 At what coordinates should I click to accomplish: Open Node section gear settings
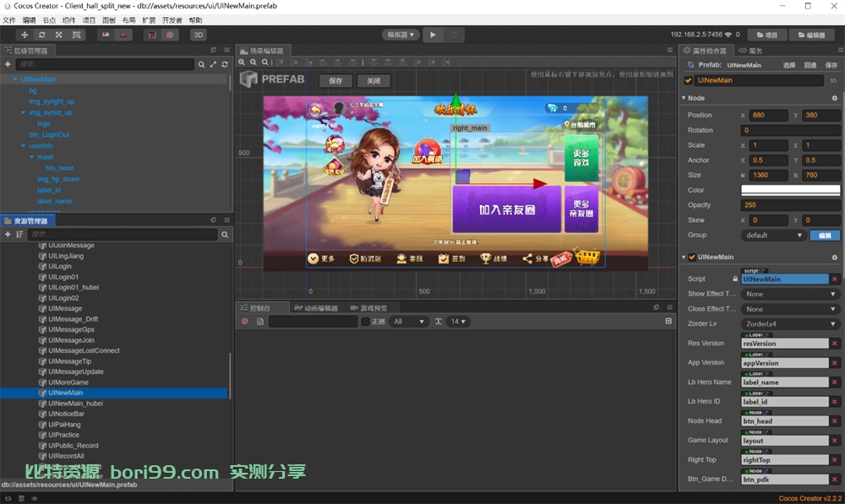click(x=834, y=98)
